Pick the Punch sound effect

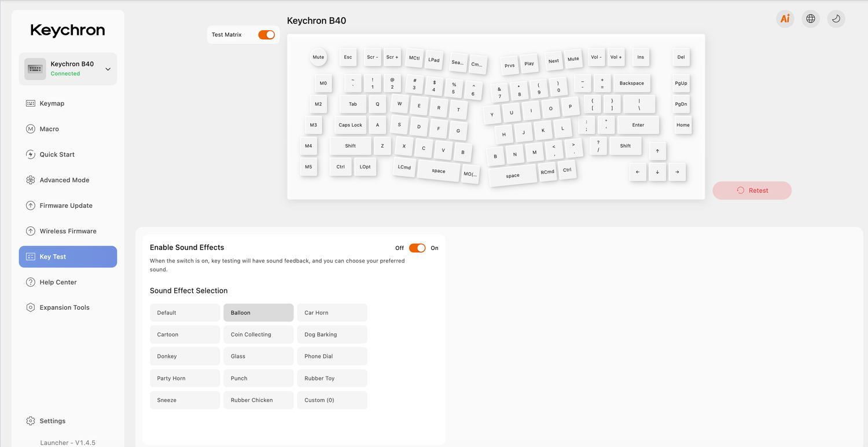coord(259,378)
